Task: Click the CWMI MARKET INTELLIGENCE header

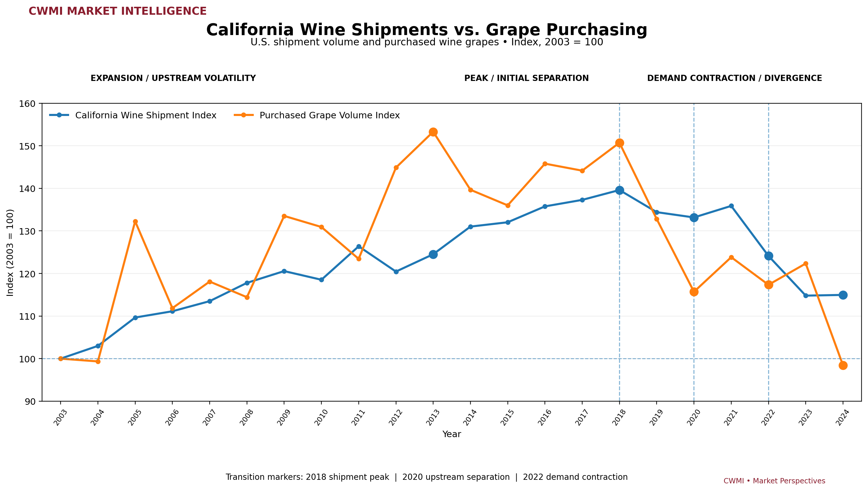Action: pyautogui.click(x=118, y=11)
